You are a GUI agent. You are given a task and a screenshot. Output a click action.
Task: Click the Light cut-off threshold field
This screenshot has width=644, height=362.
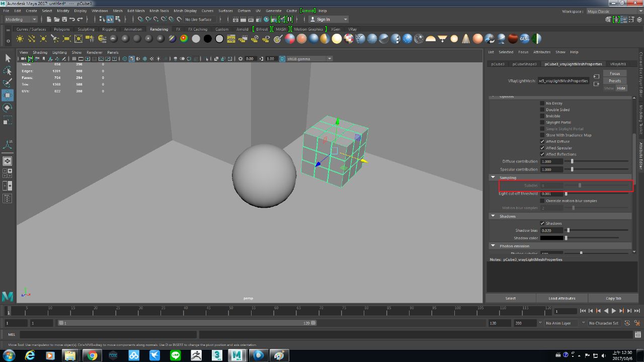point(552,194)
